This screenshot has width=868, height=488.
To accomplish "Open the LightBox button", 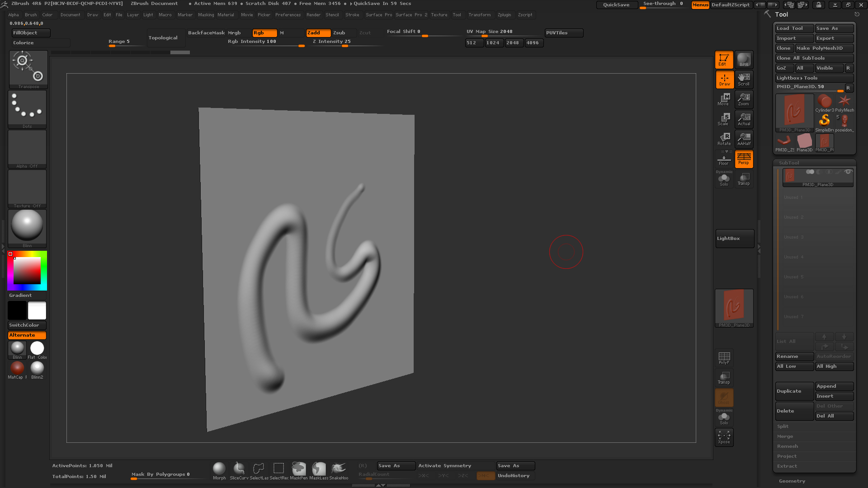I will click(735, 239).
